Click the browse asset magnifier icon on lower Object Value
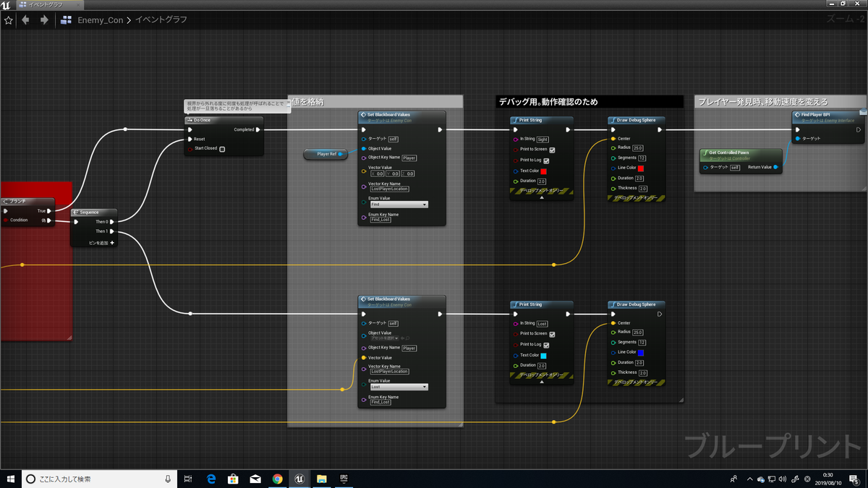The image size is (868, 488). point(407,338)
